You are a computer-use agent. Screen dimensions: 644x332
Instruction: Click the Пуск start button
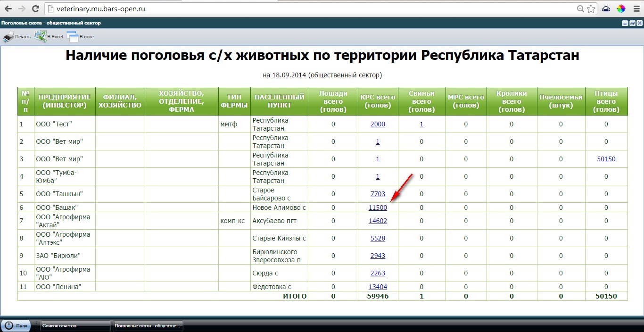click(17, 325)
